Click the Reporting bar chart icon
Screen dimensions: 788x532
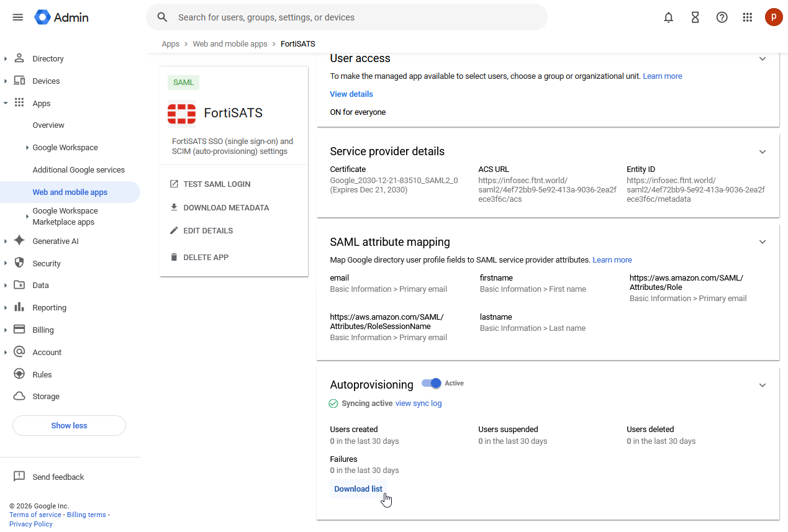pos(19,307)
